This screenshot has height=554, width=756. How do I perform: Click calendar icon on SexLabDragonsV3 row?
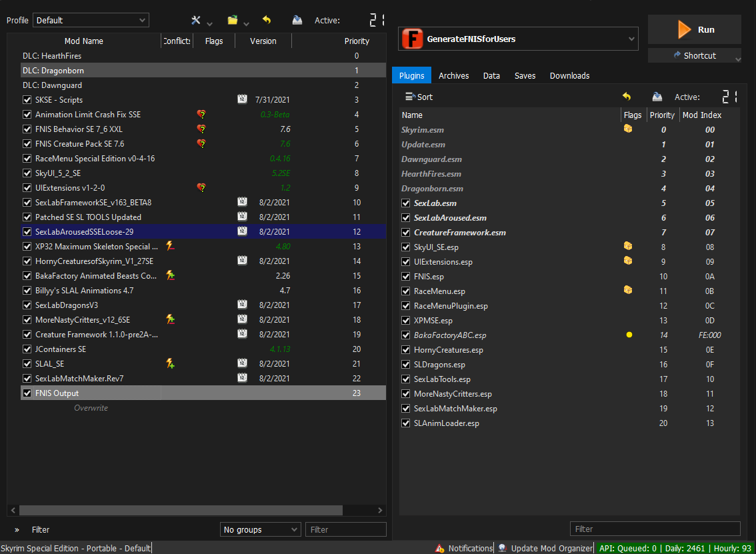pyautogui.click(x=242, y=305)
